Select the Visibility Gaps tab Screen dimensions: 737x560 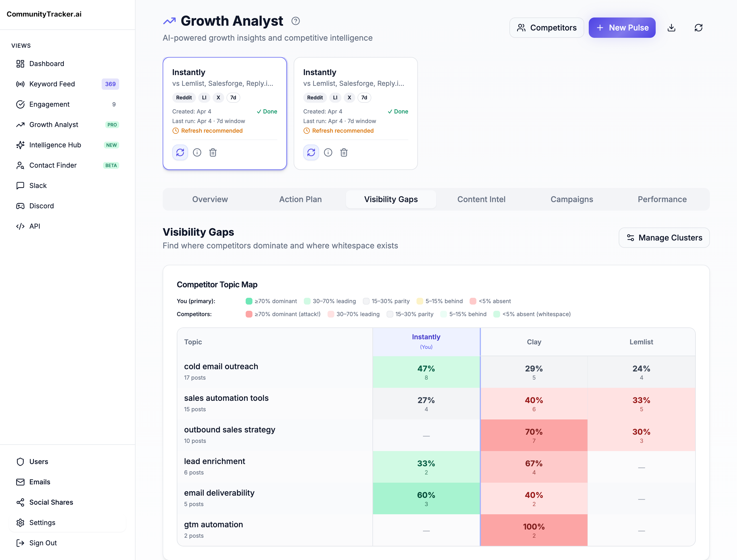pos(391,199)
